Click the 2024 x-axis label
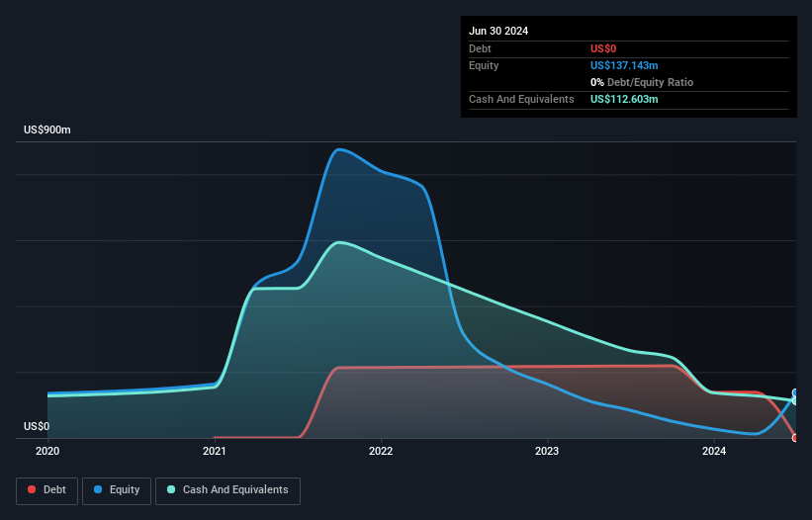Screen dimensions: 812x520 tap(714, 451)
